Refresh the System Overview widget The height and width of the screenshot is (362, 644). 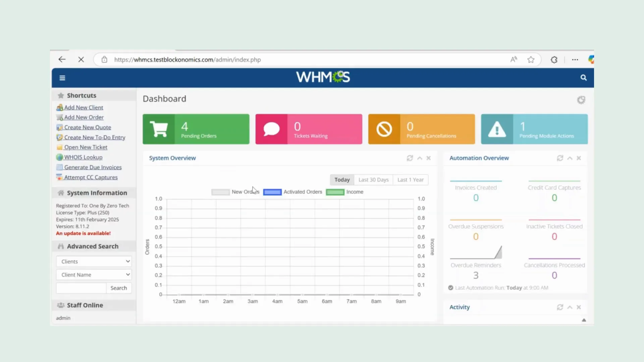tap(410, 158)
